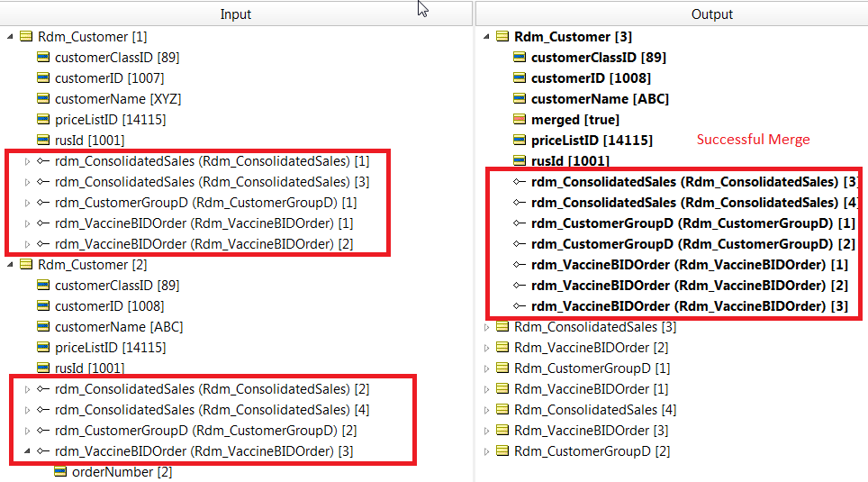Expand Input rdm_VaccineBIDOrder [2] reference
This screenshot has width=868, height=482.
(27, 244)
